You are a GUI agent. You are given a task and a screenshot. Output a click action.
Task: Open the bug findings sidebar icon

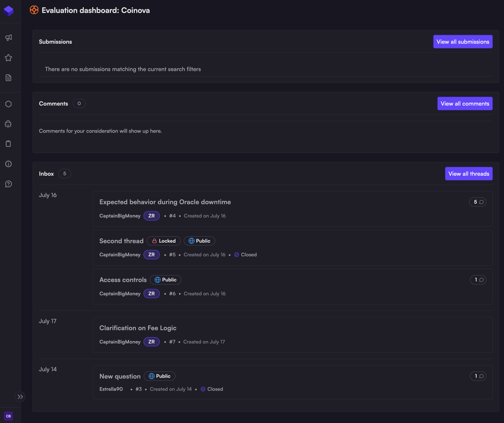pyautogui.click(x=8, y=124)
